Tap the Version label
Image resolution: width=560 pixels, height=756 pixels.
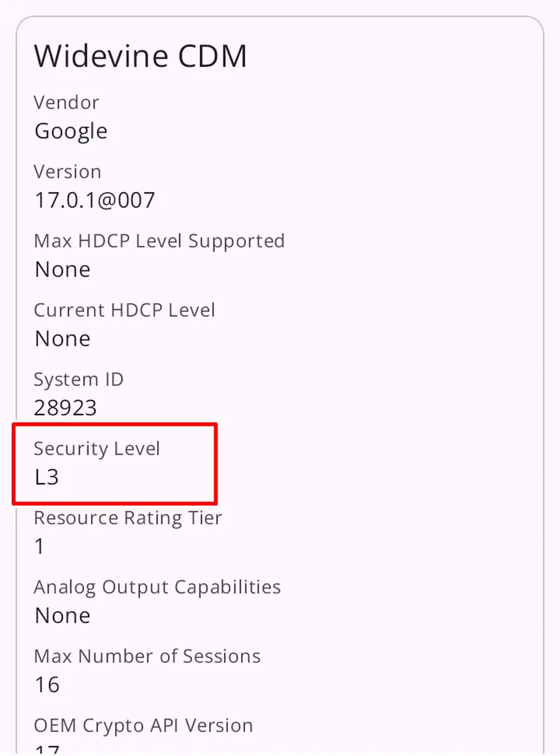[67, 172]
